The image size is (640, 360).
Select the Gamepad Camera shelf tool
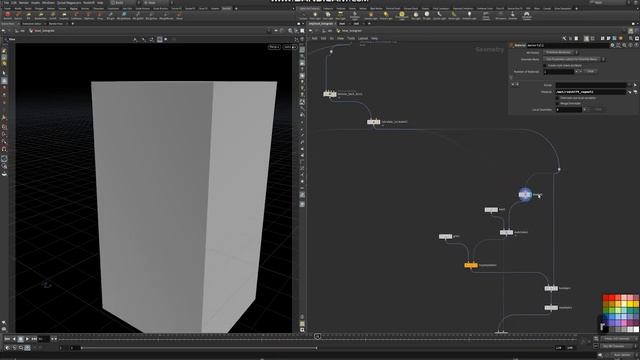coord(527,16)
